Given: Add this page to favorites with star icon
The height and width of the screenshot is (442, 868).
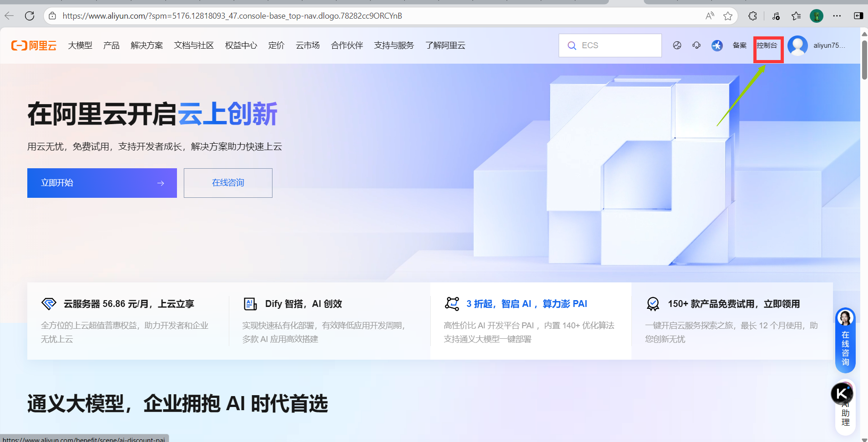Looking at the screenshot, I should coord(728,16).
